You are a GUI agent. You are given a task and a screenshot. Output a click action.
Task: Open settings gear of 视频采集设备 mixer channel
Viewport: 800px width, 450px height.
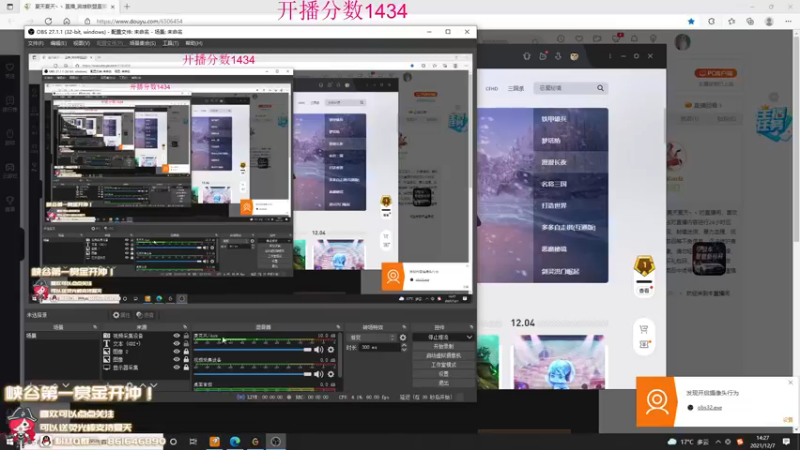click(331, 374)
